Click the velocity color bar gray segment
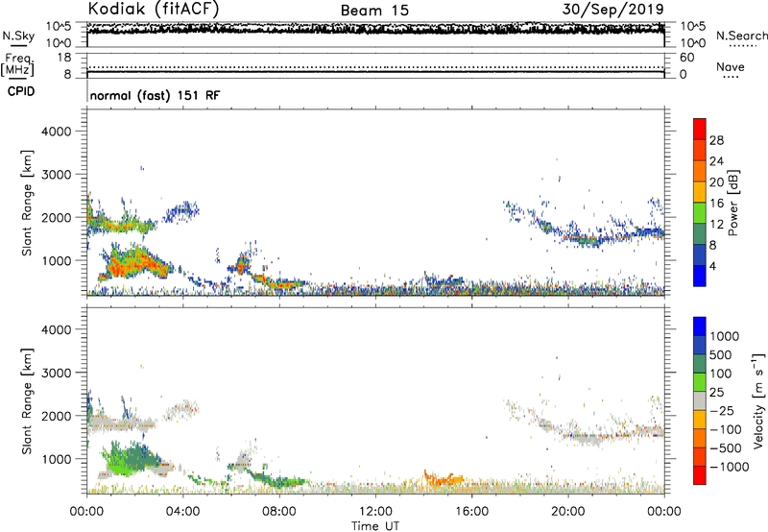This screenshot has height=532, width=768. pyautogui.click(x=700, y=401)
